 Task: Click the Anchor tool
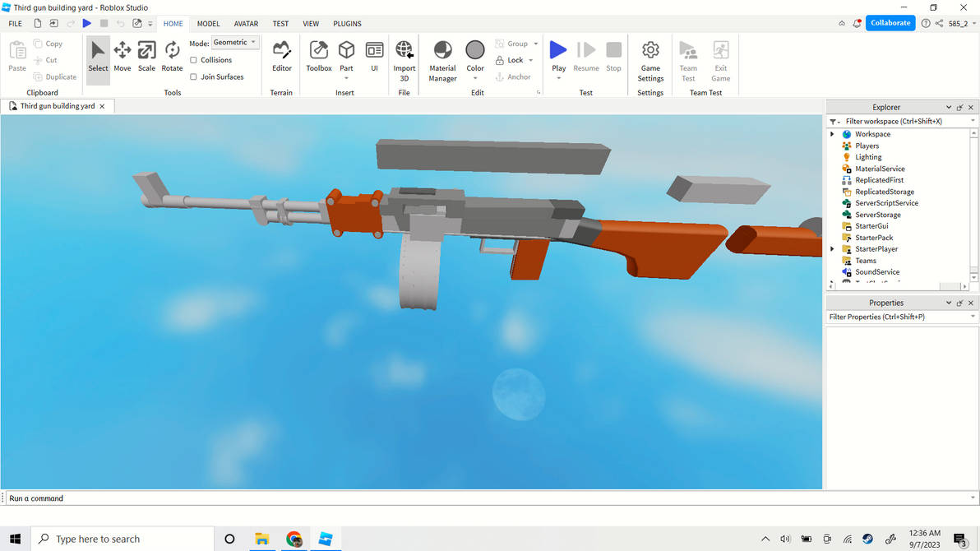click(513, 77)
